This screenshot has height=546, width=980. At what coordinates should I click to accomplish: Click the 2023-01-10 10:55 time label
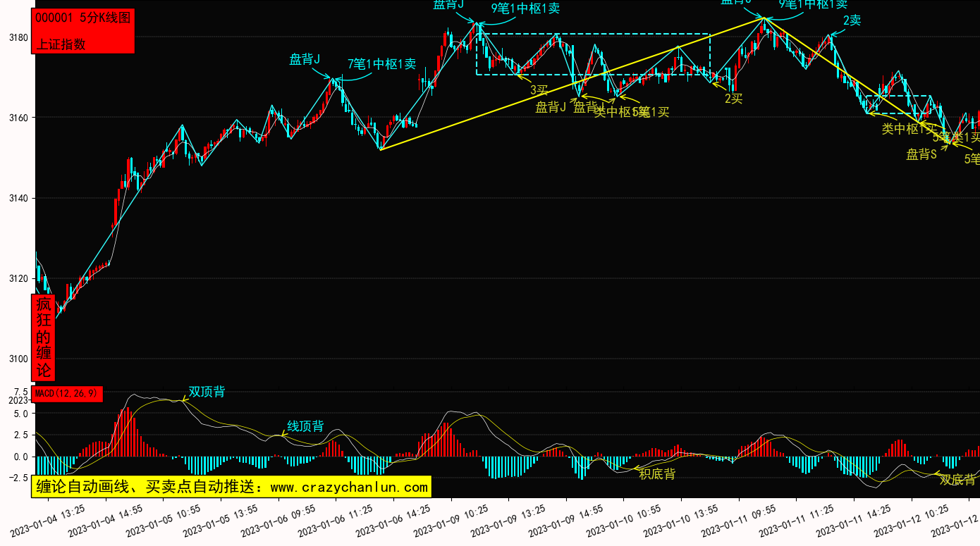pyautogui.click(x=624, y=520)
